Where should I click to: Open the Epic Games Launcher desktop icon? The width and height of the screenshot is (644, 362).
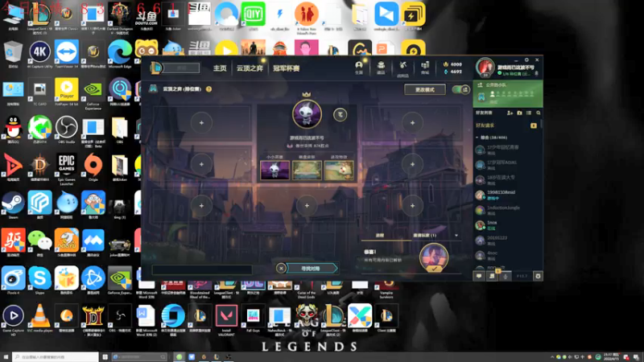[67, 169]
